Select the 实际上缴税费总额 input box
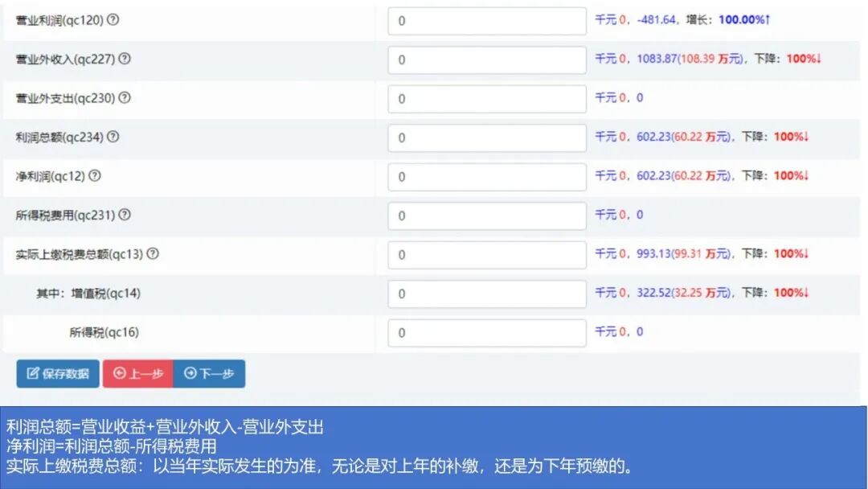This screenshot has width=868, height=489. coord(485,254)
